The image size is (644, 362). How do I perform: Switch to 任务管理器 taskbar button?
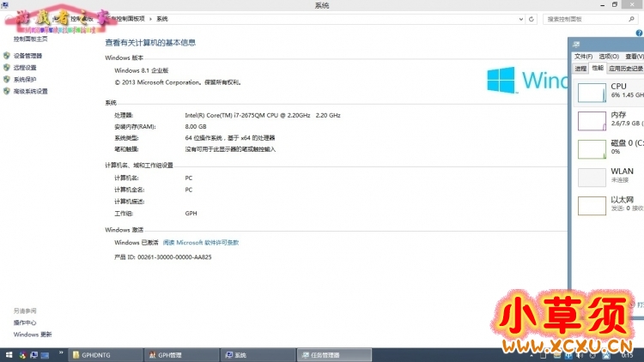[x=334, y=355]
